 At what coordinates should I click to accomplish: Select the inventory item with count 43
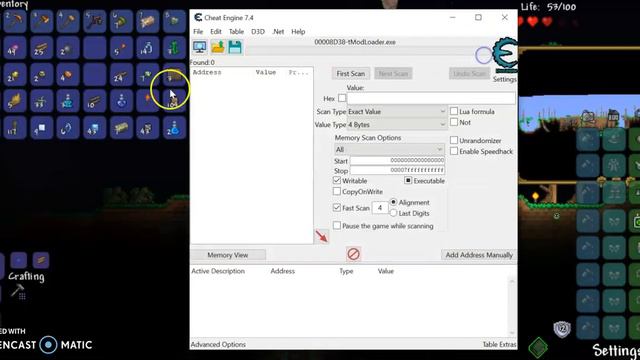click(x=94, y=128)
